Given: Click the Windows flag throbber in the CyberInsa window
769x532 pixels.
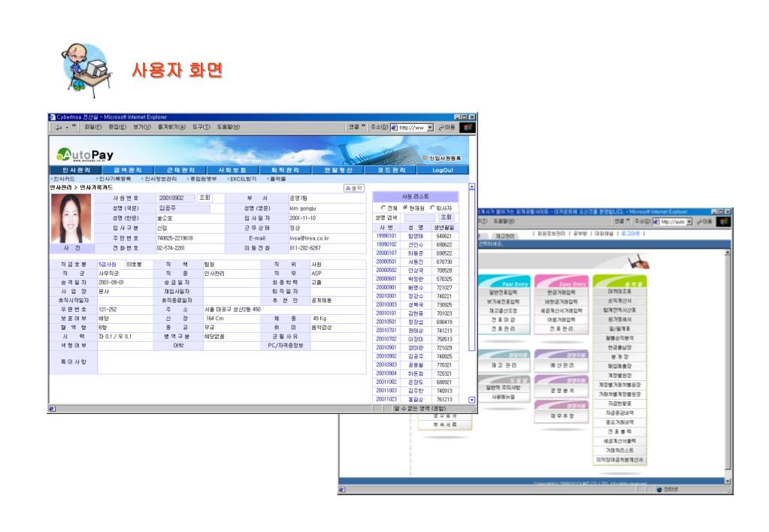Looking at the screenshot, I should pyautogui.click(x=468, y=128).
